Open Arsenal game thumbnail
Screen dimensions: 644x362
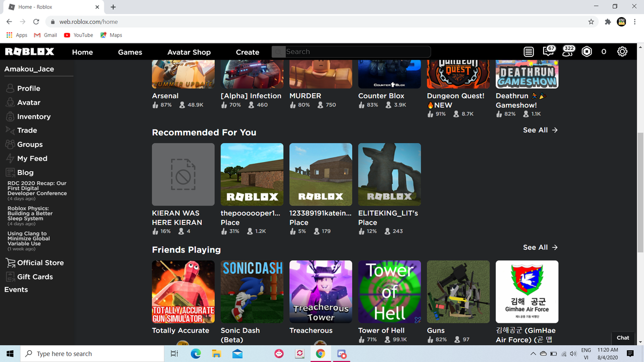coord(183,74)
